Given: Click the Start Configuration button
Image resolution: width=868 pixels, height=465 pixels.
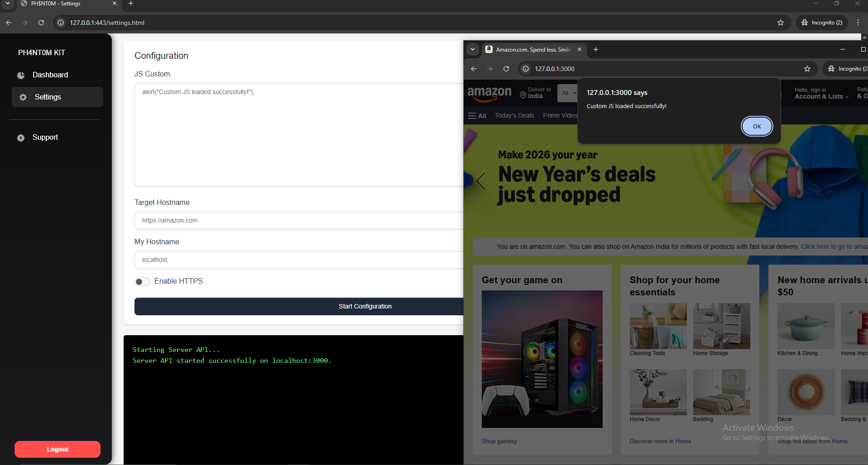Looking at the screenshot, I should pyautogui.click(x=299, y=306).
